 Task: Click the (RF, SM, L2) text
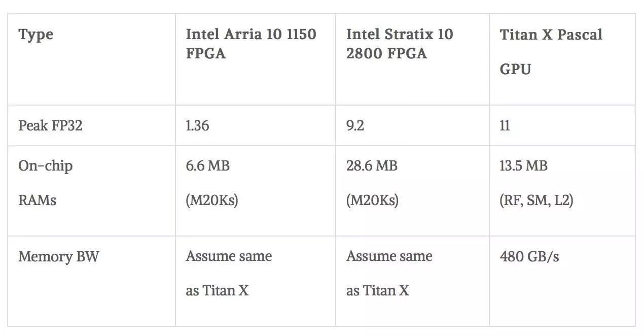536,200
